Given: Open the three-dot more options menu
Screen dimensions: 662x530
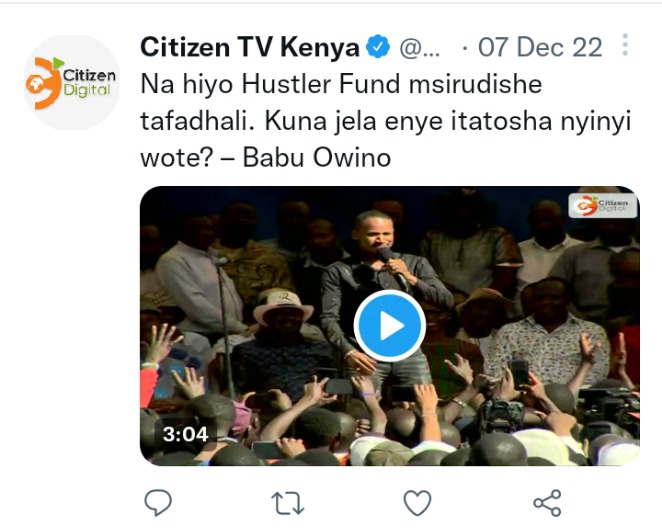Looking at the screenshot, I should tap(625, 45).
